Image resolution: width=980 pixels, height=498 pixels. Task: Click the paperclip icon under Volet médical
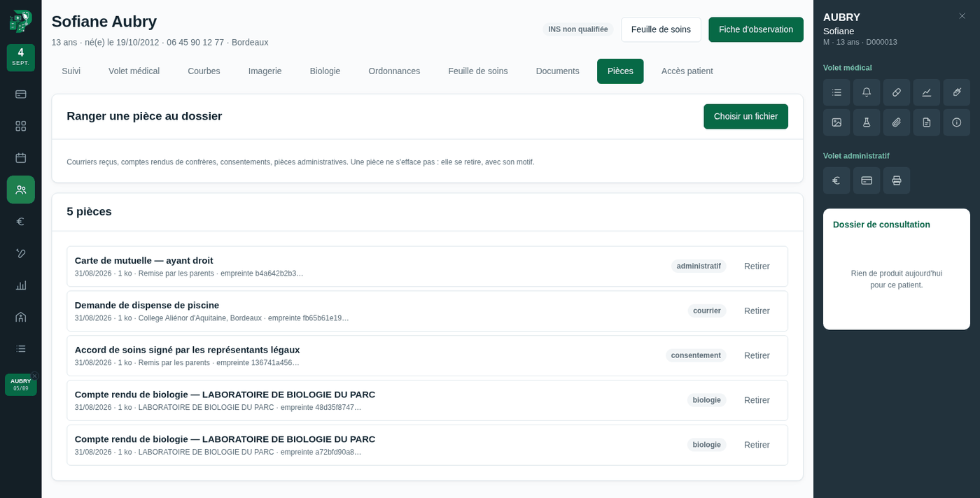click(897, 122)
